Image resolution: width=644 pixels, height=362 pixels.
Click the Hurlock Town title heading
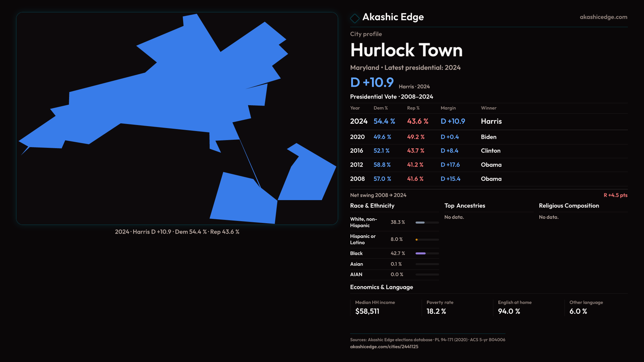pyautogui.click(x=406, y=50)
